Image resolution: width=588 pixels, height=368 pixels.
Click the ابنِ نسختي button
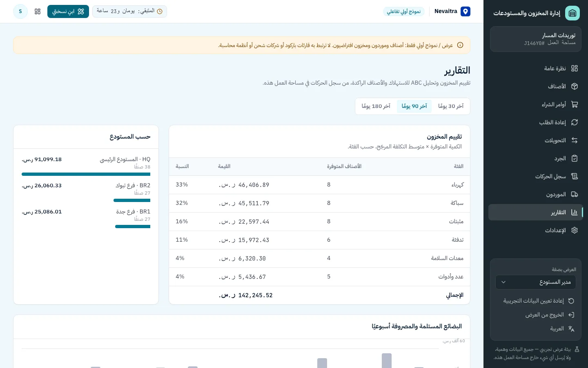pos(68,11)
